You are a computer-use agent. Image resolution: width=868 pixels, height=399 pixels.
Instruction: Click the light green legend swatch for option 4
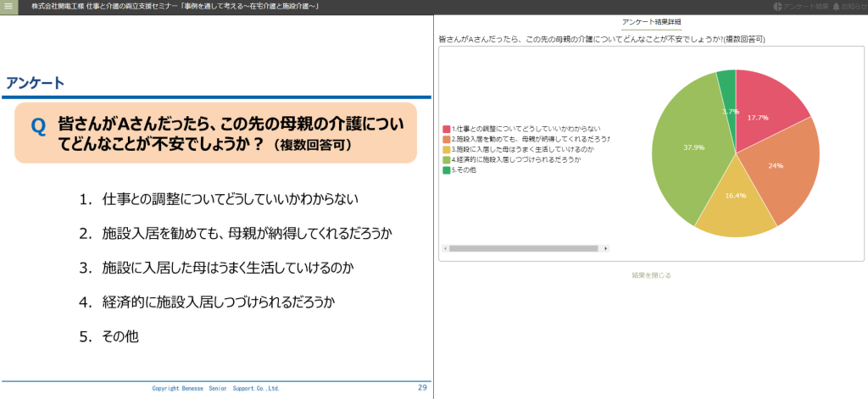pyautogui.click(x=446, y=159)
